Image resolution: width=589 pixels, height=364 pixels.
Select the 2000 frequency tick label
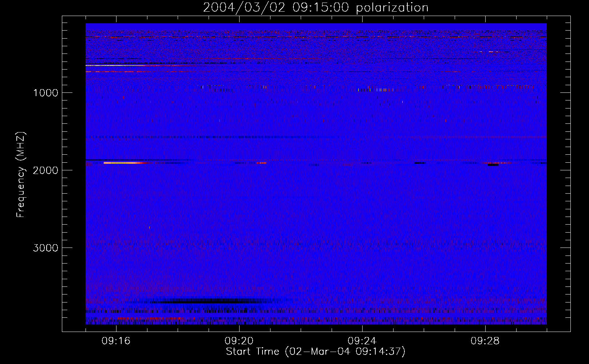pos(46,170)
